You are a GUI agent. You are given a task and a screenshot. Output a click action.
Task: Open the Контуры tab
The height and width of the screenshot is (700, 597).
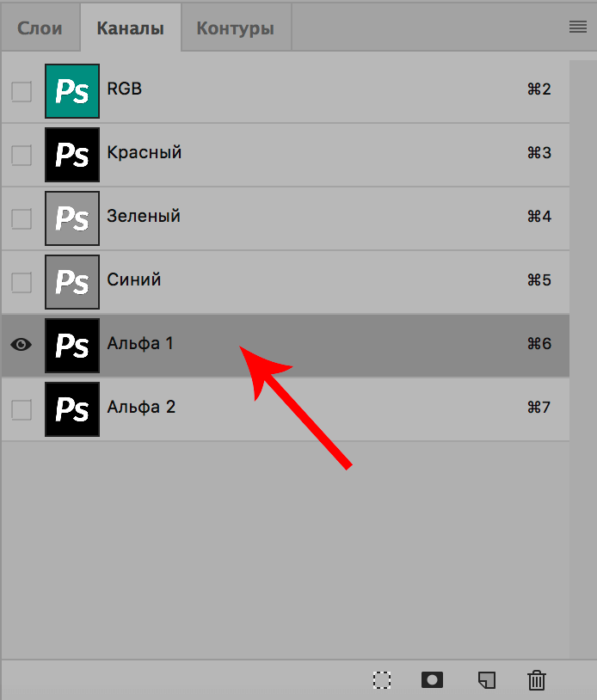coord(235,27)
